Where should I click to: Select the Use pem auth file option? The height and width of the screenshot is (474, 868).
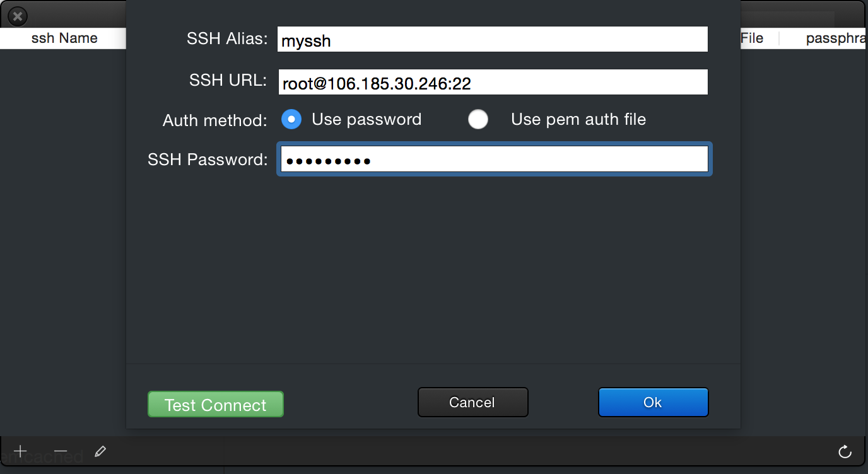pos(478,119)
